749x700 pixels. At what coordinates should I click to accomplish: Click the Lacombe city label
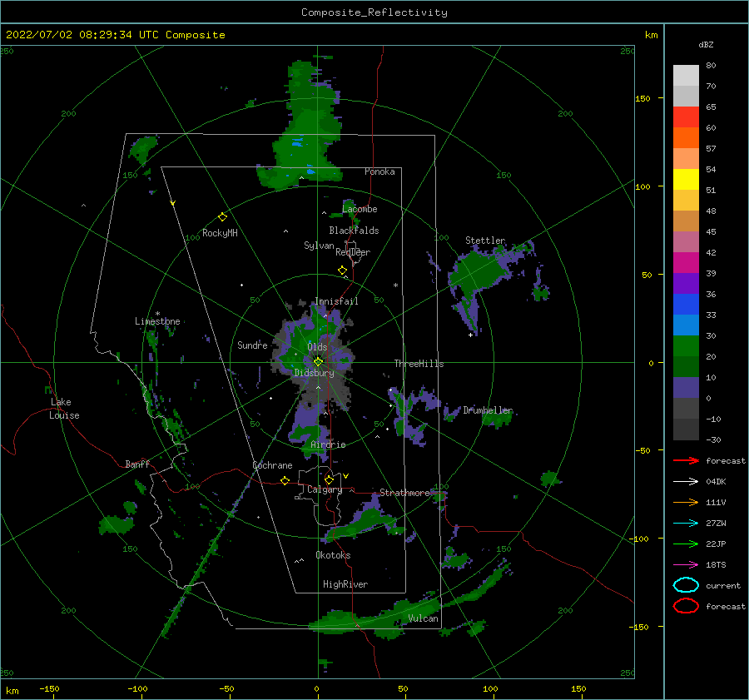pos(360,209)
